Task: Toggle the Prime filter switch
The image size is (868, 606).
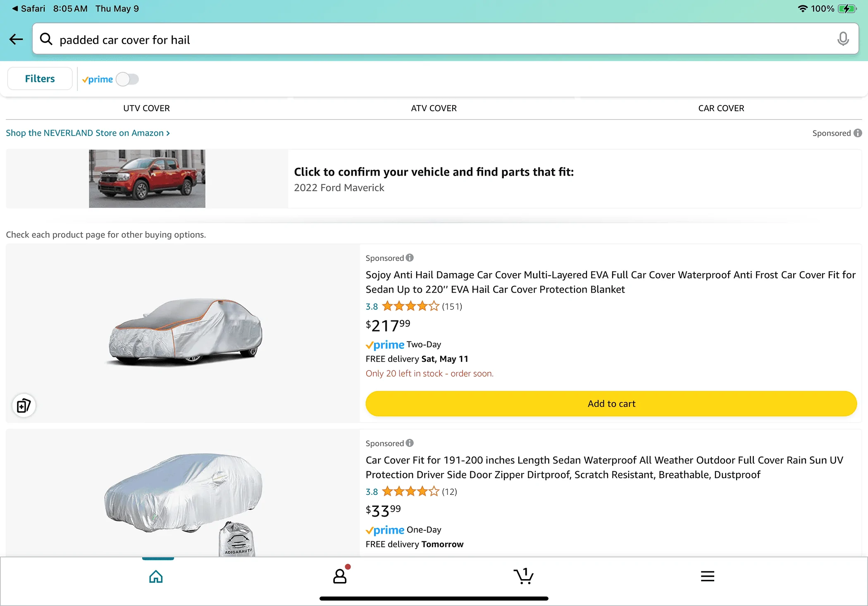Action: pos(127,79)
